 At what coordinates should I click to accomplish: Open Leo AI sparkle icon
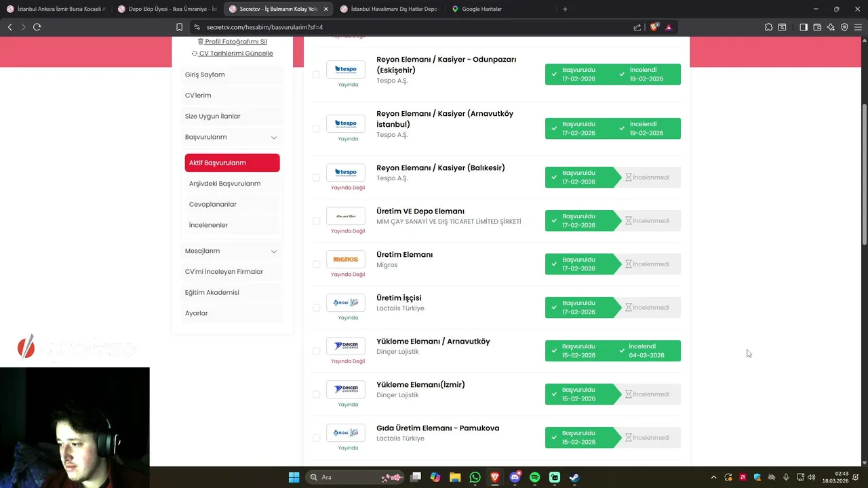831,27
